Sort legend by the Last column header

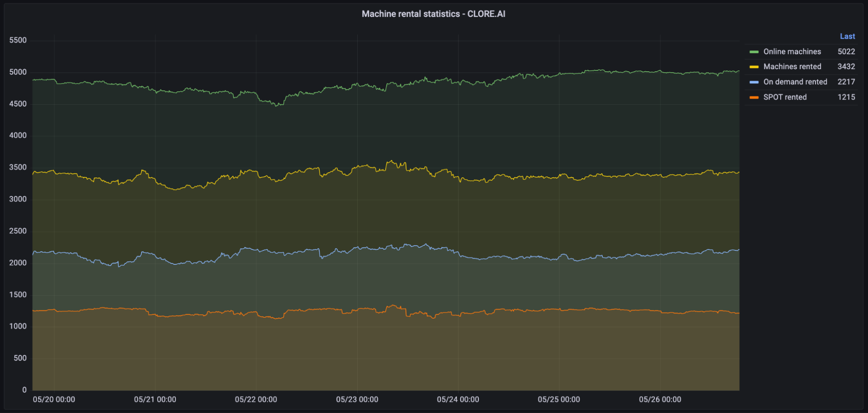coord(847,37)
